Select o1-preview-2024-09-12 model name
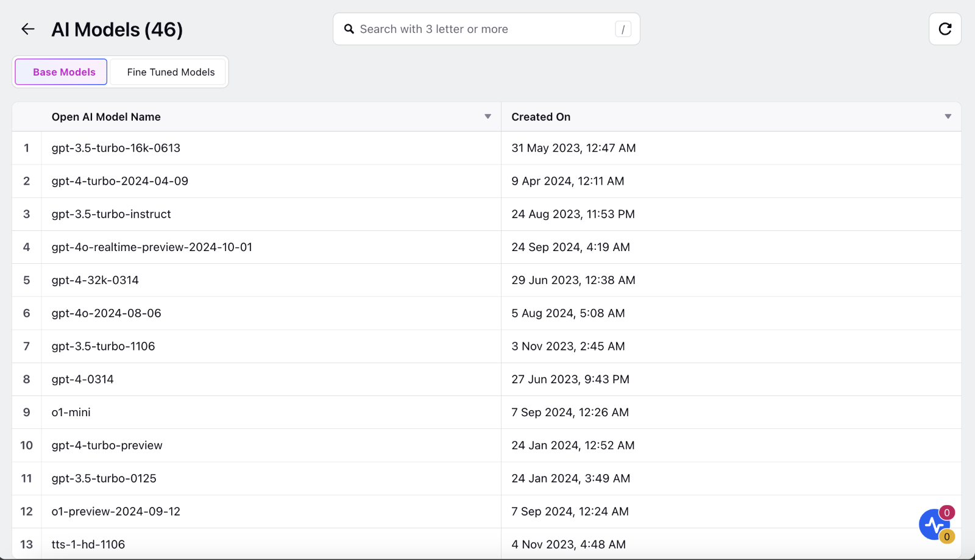This screenshot has width=975, height=560. 116,511
